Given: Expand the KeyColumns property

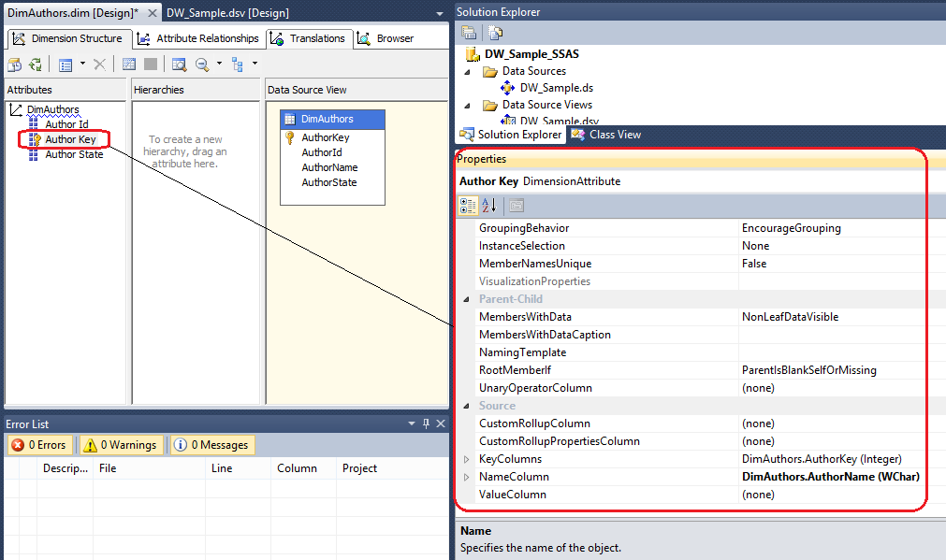Looking at the screenshot, I should [x=467, y=459].
